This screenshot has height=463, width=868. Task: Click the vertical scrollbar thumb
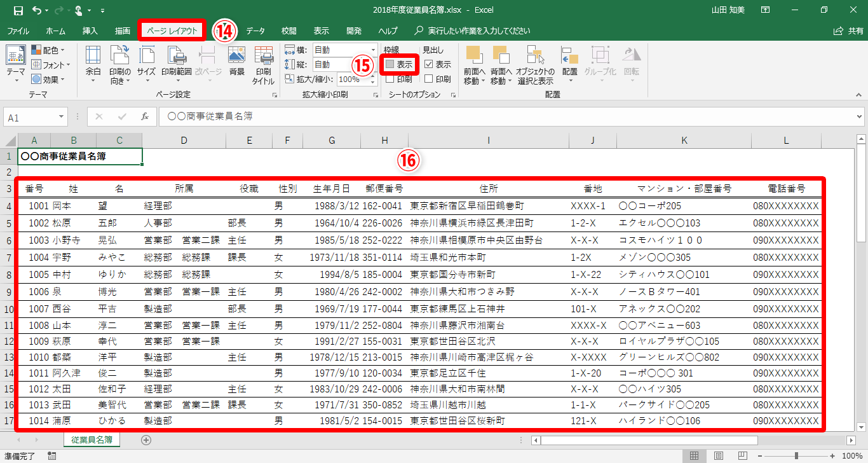[861, 193]
